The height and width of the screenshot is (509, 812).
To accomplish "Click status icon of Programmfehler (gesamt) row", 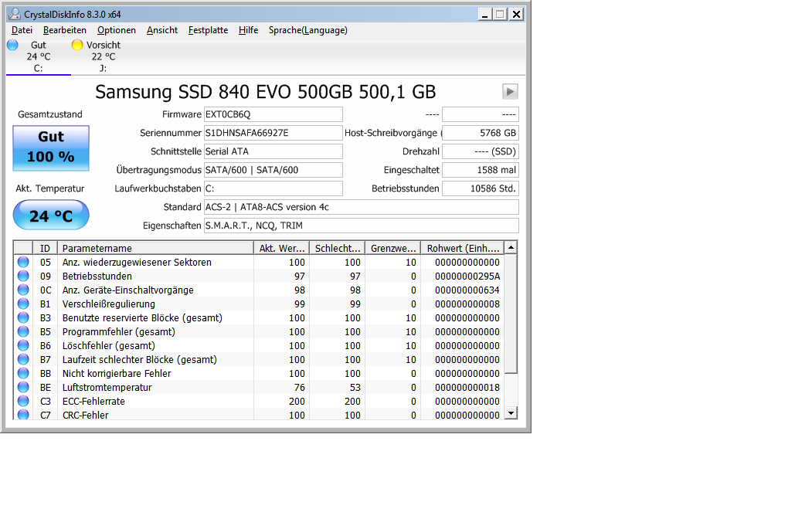I will coord(23,331).
